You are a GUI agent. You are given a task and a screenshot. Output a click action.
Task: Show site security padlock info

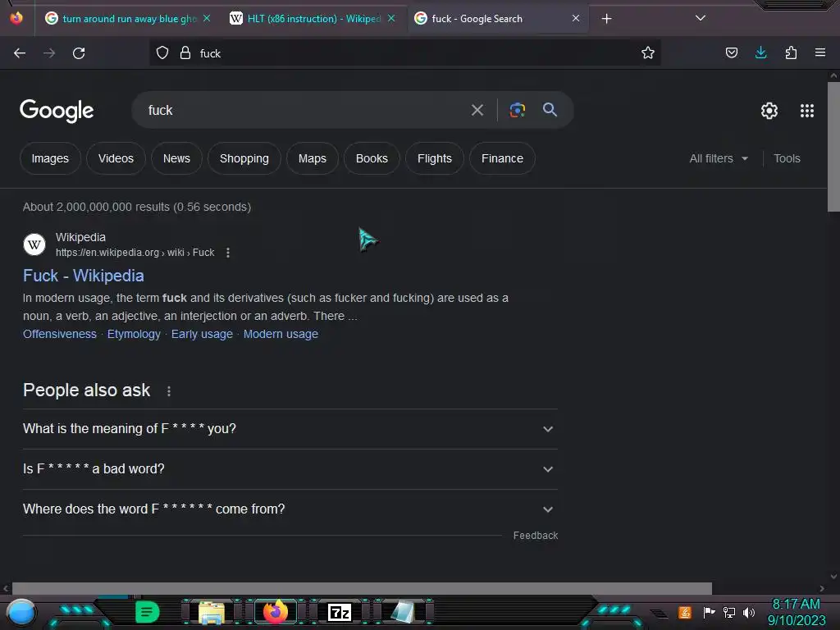click(x=185, y=53)
